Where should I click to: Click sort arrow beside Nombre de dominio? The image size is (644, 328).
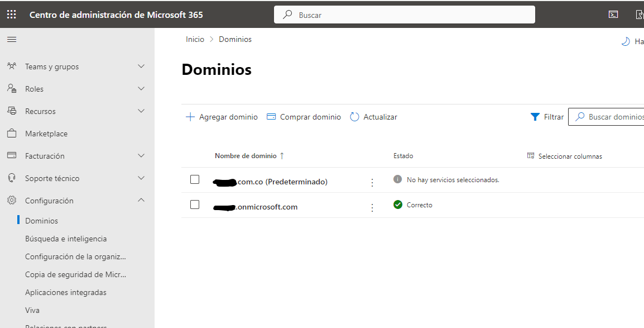[282, 156]
